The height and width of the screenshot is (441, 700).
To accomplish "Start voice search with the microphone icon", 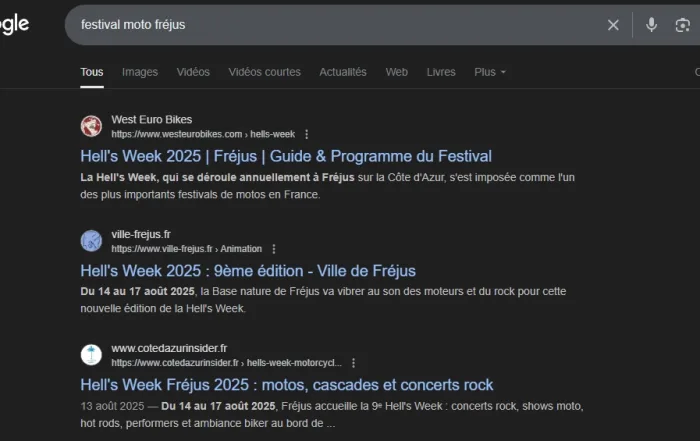I will [651, 25].
